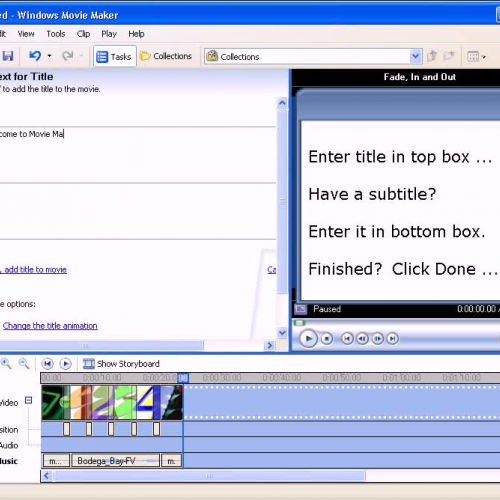
Task: Stop the preview playback
Action: point(327,339)
